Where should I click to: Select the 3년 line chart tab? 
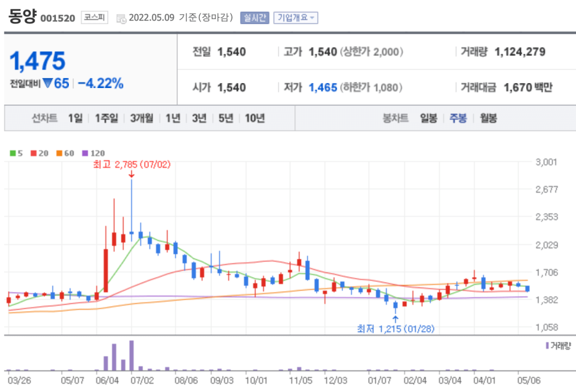(x=199, y=118)
